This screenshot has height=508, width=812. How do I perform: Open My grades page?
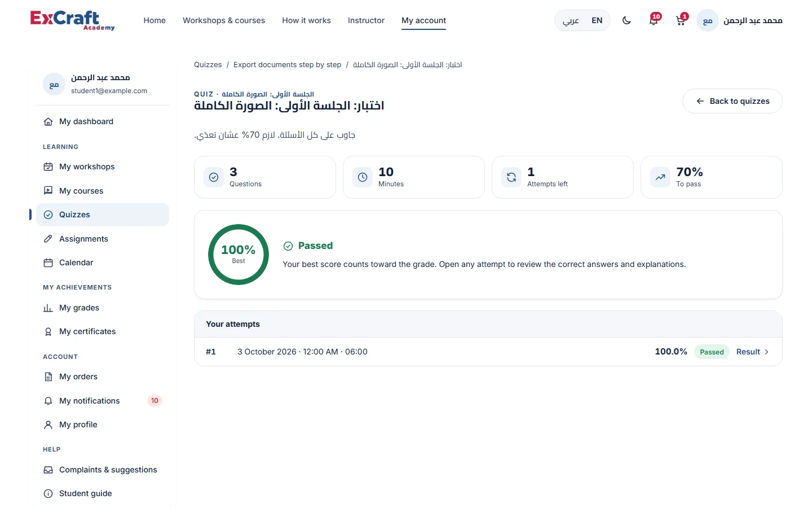point(103,308)
